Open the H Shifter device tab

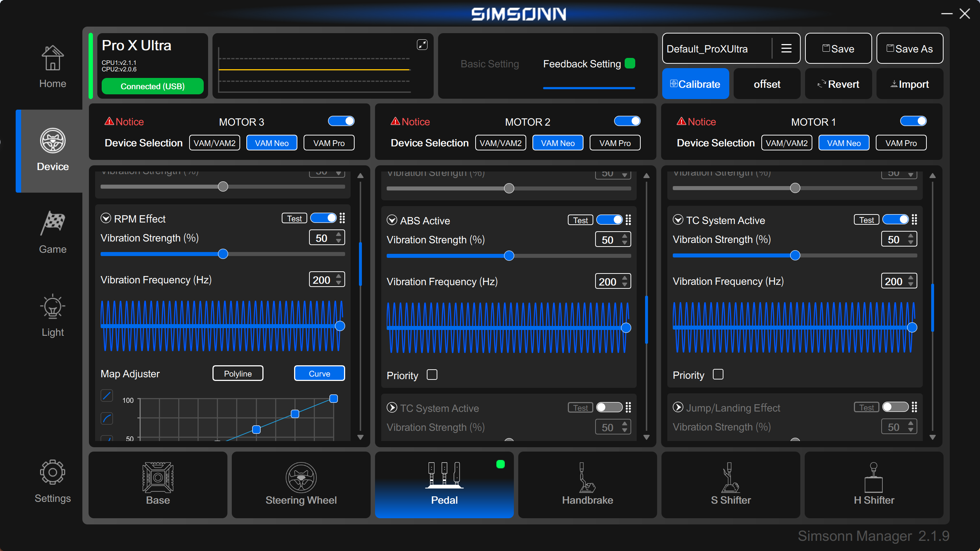[x=874, y=484]
